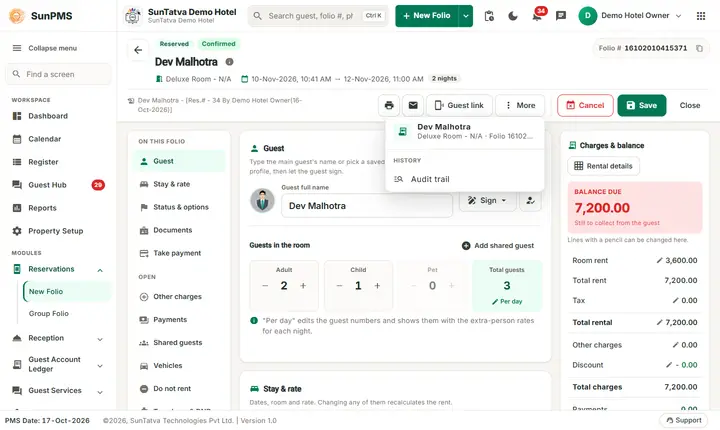This screenshot has height=430, width=720.
Task: Open the More menu
Action: 520,105
